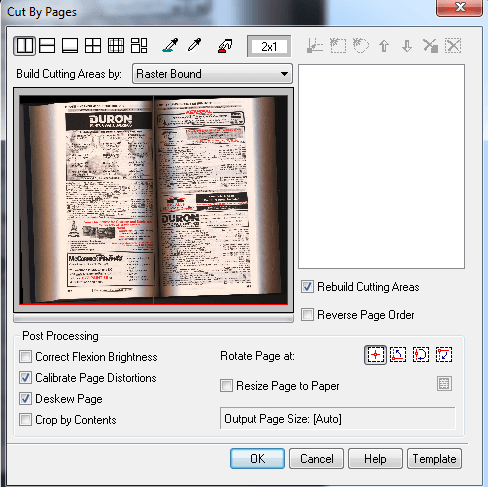
Task: Confirm with the OK button
Action: [x=257, y=459]
